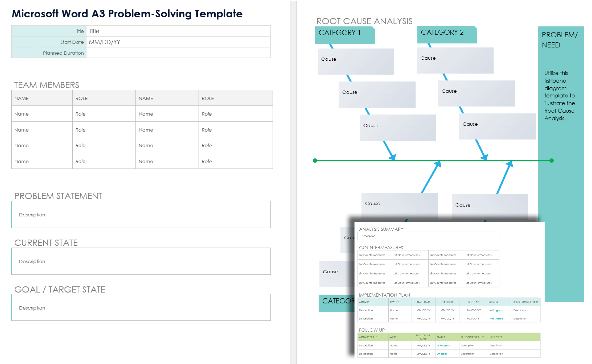
Task: Click the 'START DATE' column header
Action: pos(423,302)
